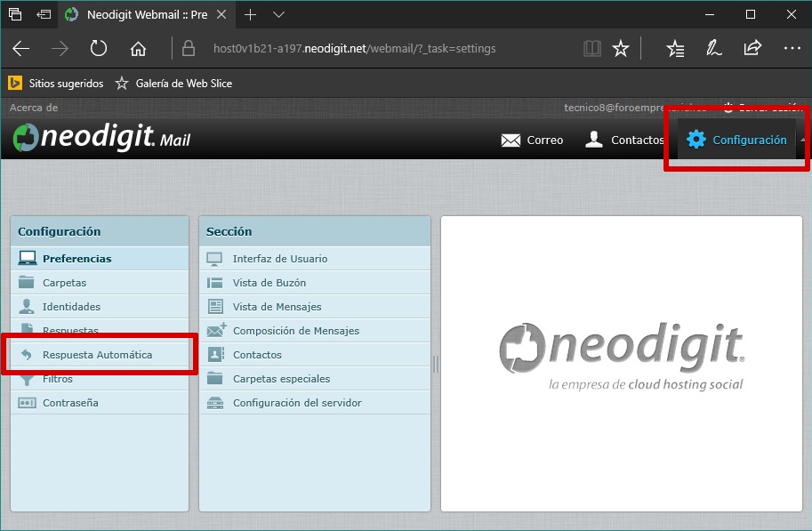
Task: Click the set tabs aside icon
Action: coord(44,14)
